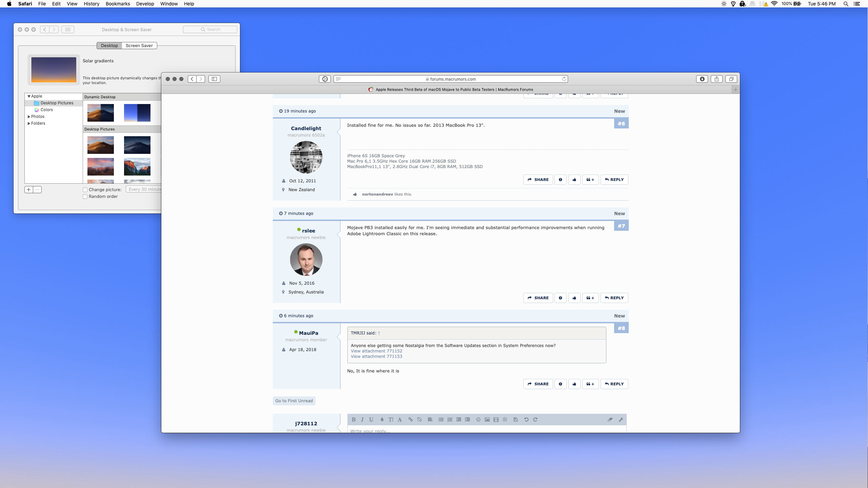Viewport: 868px width, 488px height.
Task: Open the File menu
Action: (42, 4)
